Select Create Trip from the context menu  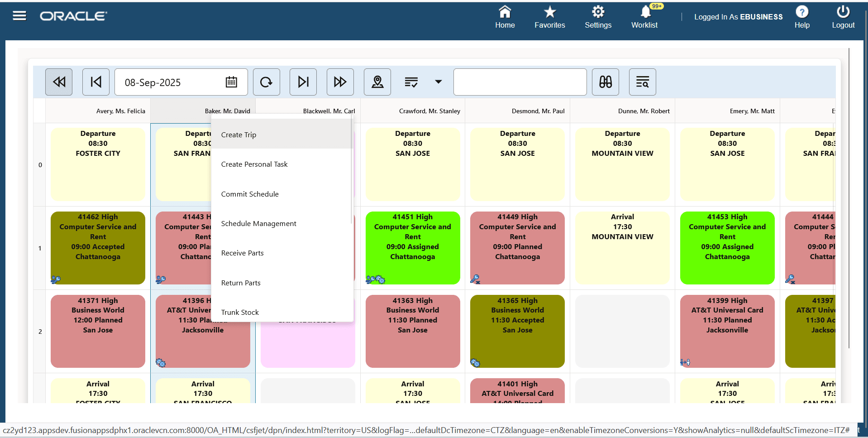click(x=238, y=135)
